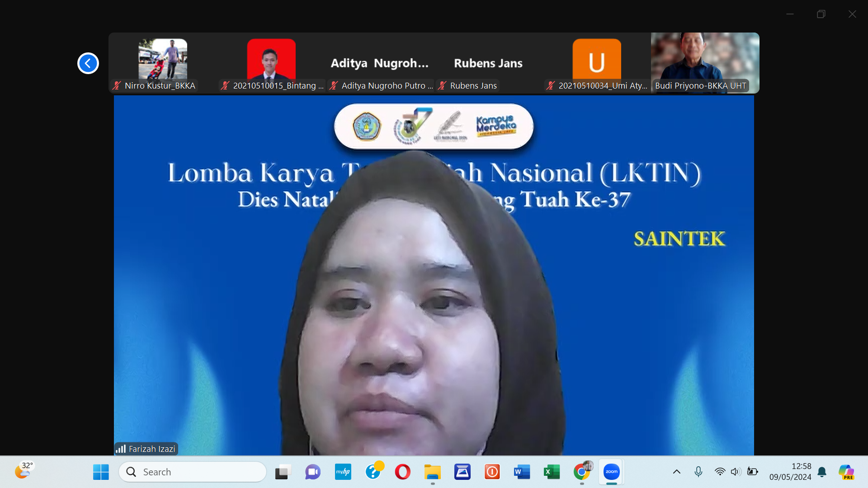Open File Explorer from taskbar

click(432, 472)
